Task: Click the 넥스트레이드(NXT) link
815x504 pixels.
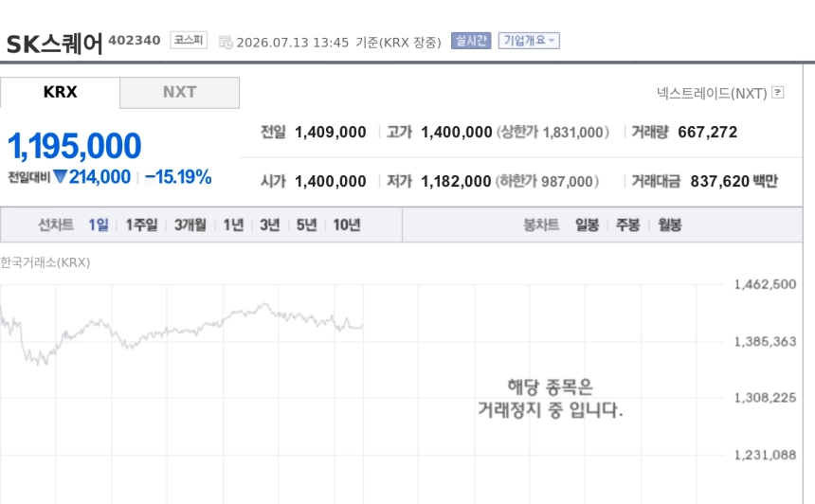Action: pyautogui.click(x=712, y=94)
